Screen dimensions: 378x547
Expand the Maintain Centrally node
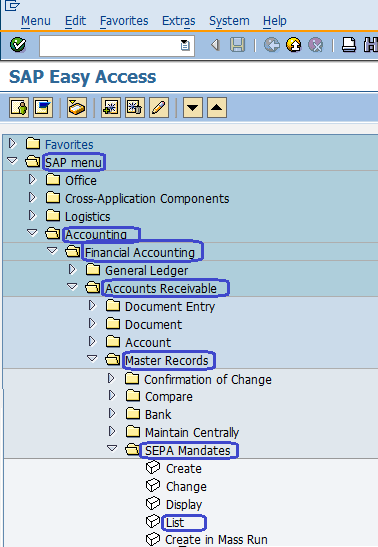112,432
